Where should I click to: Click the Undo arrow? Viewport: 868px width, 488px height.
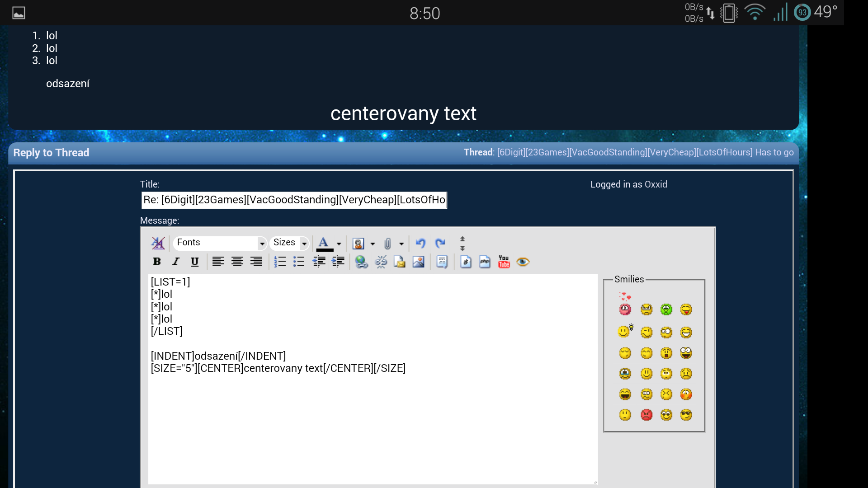420,243
